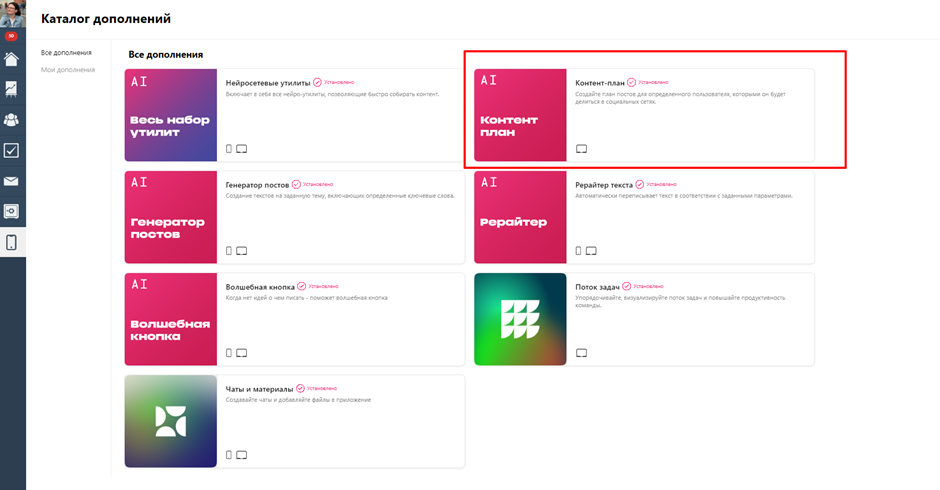Open the Контент-план add-on title
This screenshot has height=490, width=940.
599,83
